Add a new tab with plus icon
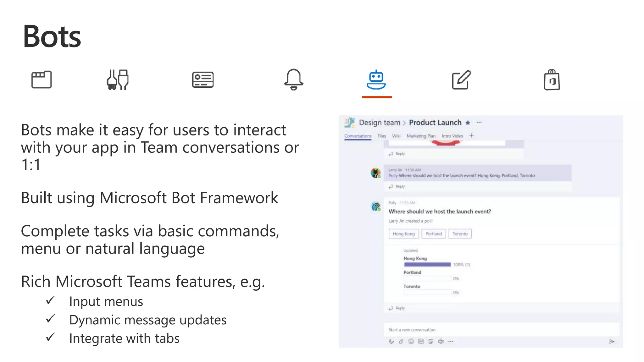 tap(471, 136)
